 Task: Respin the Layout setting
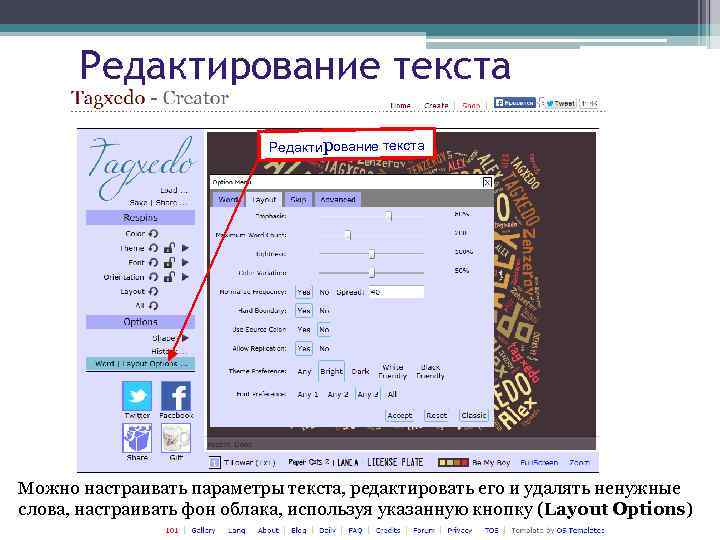pyautogui.click(x=153, y=291)
